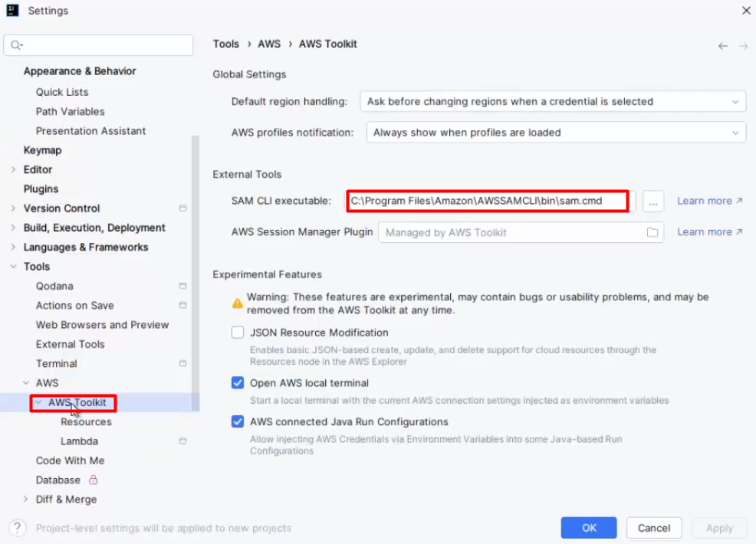Screen dimensions: 756x544
Task: Click the Apply button
Action: [719, 528]
